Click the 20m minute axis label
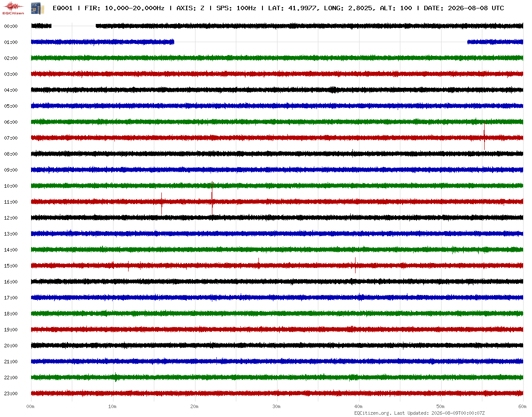532x417 pixels. (195, 406)
